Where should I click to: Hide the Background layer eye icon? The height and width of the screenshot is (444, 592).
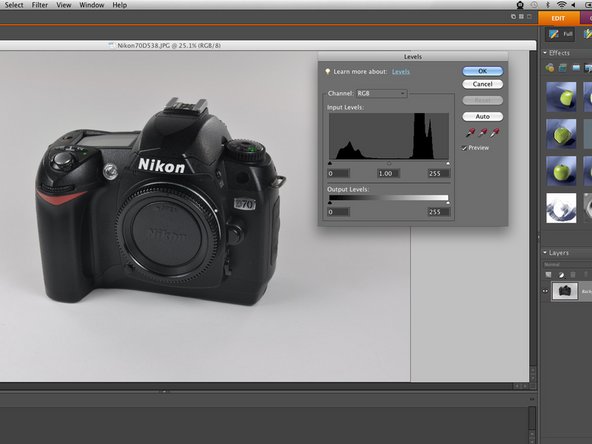[545, 291]
